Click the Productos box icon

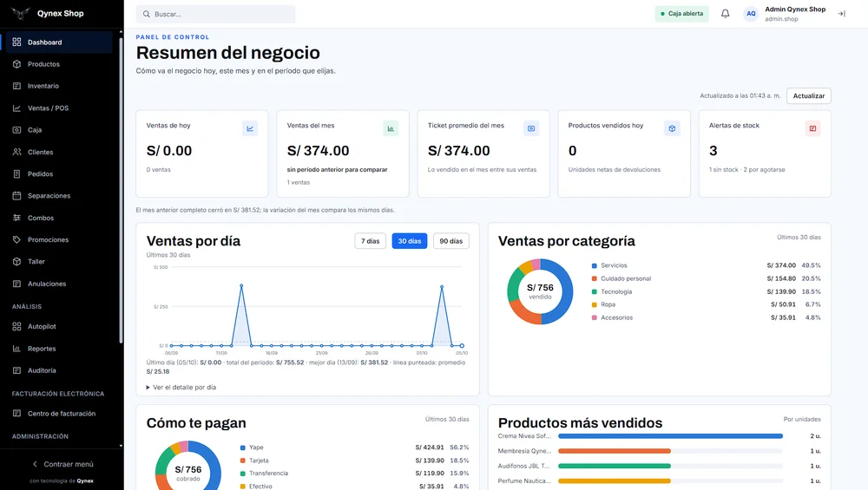[16, 64]
